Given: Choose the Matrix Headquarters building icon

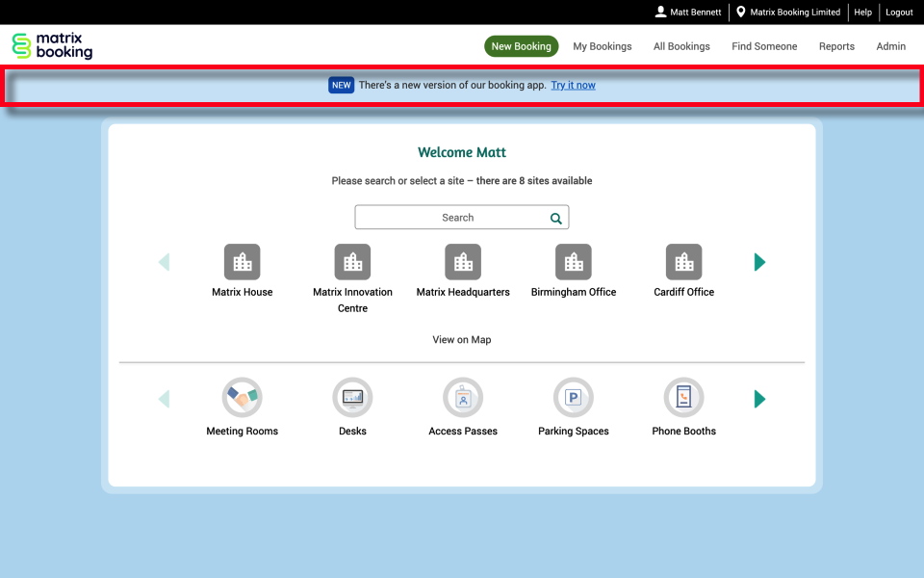Looking at the screenshot, I should (463, 262).
